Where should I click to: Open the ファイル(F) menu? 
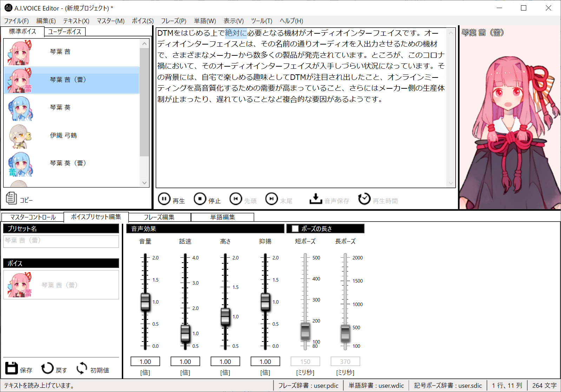(16, 21)
